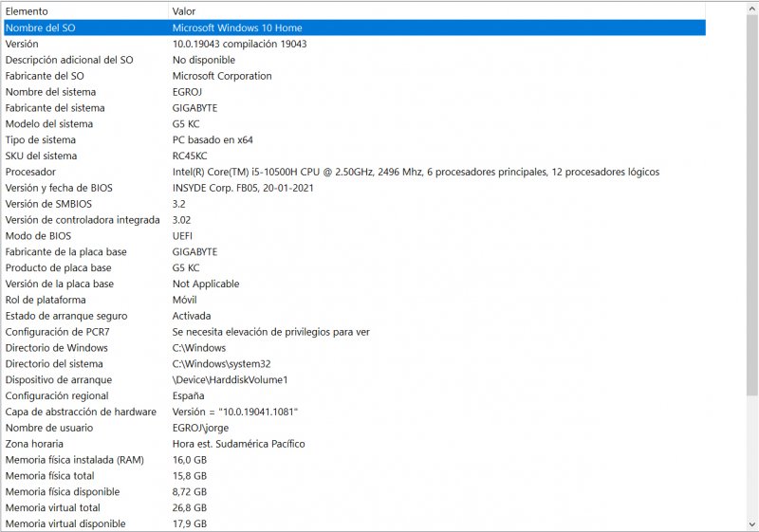Select Versión de la placa base row
The width and height of the screenshot is (759, 532).
pos(354,284)
